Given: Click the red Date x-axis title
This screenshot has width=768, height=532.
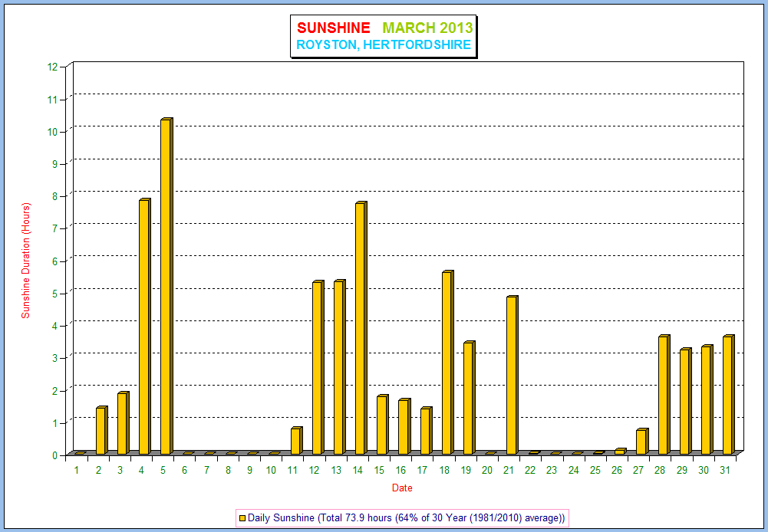Looking at the screenshot, I should [402, 488].
